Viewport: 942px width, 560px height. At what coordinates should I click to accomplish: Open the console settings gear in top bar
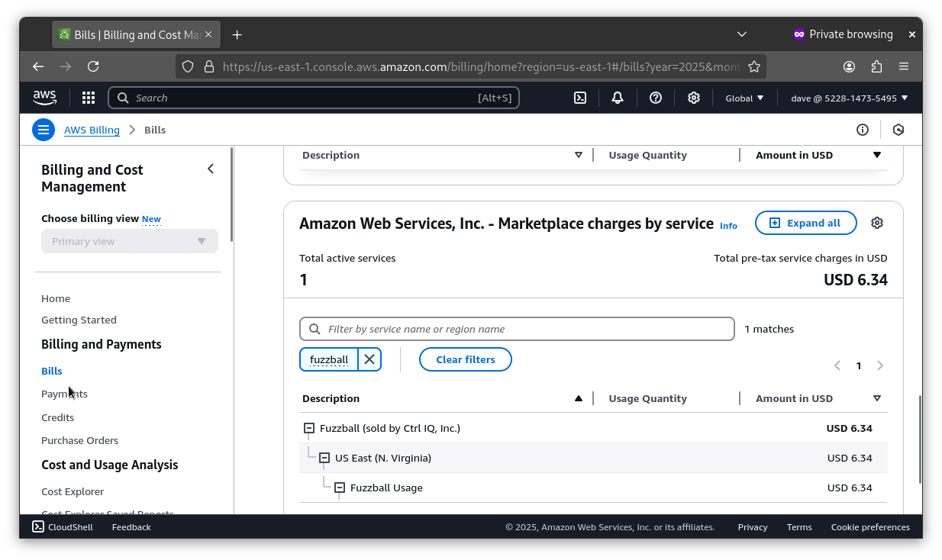click(x=694, y=98)
